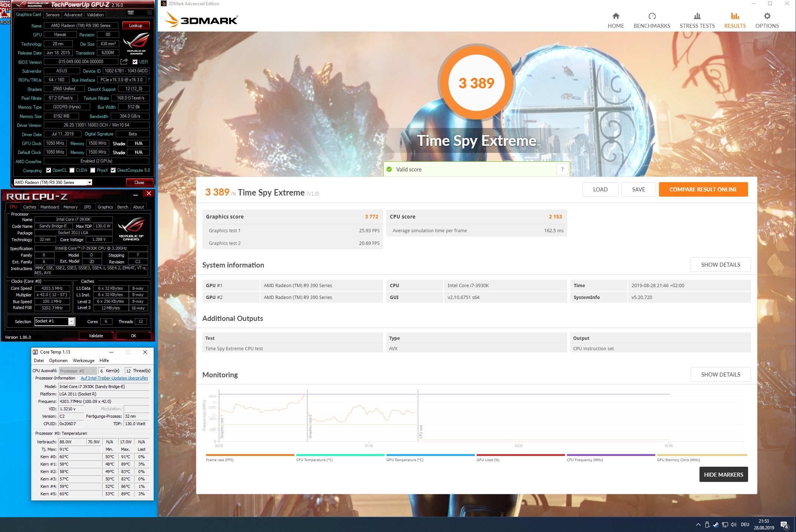The width and height of the screenshot is (796, 532).
Task: Open Intel driver update link
Action: pyautogui.click(x=114, y=378)
